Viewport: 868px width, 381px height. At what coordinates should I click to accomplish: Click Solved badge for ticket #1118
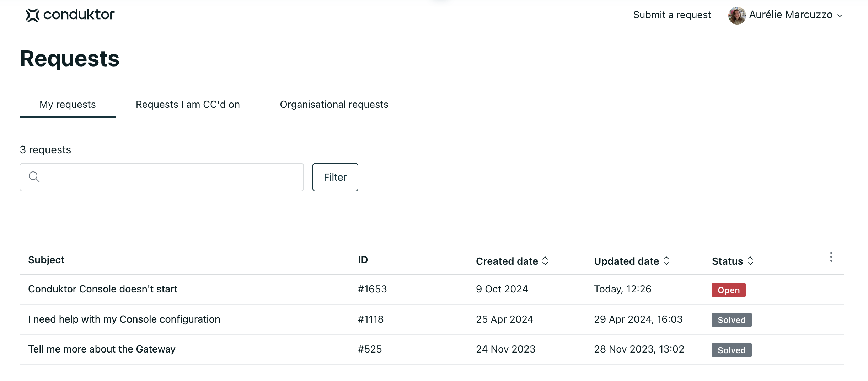[x=732, y=320]
